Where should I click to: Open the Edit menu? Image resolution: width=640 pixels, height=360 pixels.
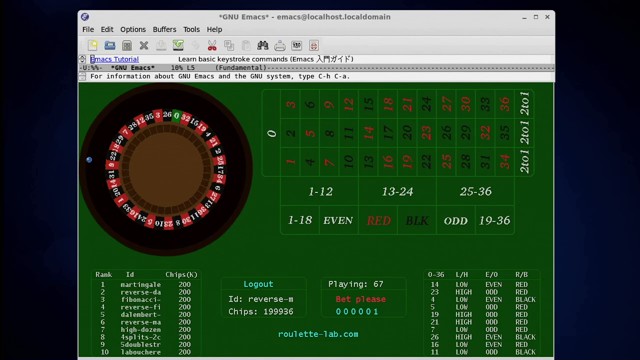click(107, 29)
